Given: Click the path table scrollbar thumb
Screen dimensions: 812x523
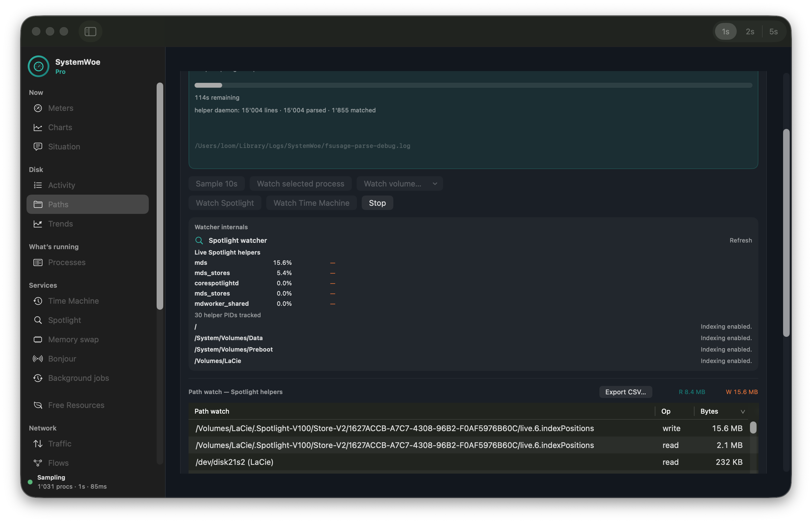Looking at the screenshot, I should 753,427.
